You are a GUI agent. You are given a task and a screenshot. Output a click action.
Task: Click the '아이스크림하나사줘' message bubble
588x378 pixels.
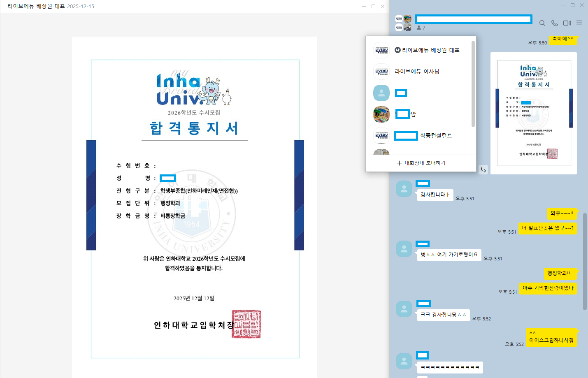pos(551,337)
